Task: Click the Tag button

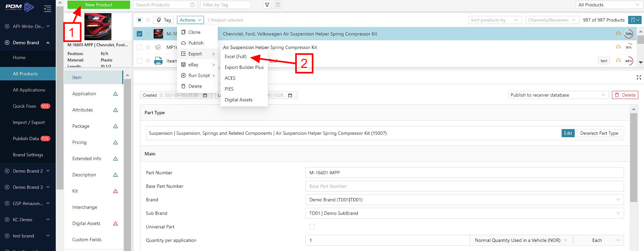Action: point(164,20)
